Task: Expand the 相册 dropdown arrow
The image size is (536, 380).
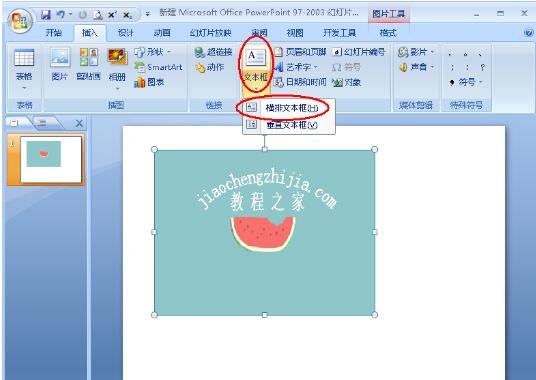Action: coord(117,89)
